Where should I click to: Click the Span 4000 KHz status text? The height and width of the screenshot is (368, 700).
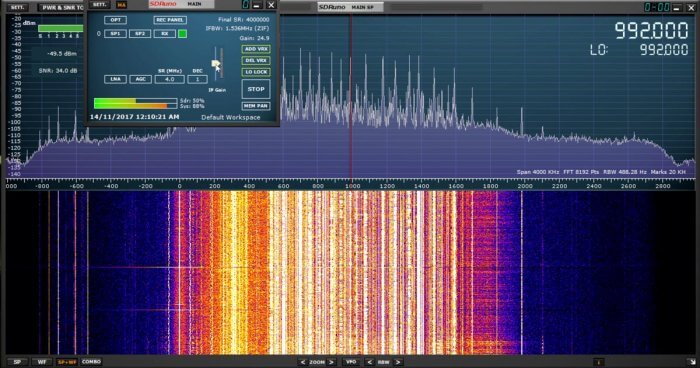click(538, 172)
